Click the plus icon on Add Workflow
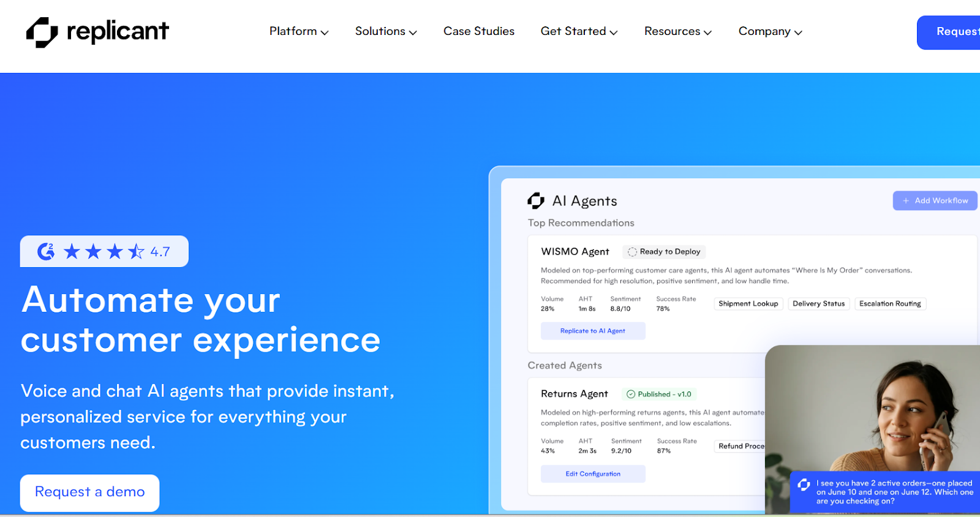The height and width of the screenshot is (517, 980). click(x=906, y=200)
